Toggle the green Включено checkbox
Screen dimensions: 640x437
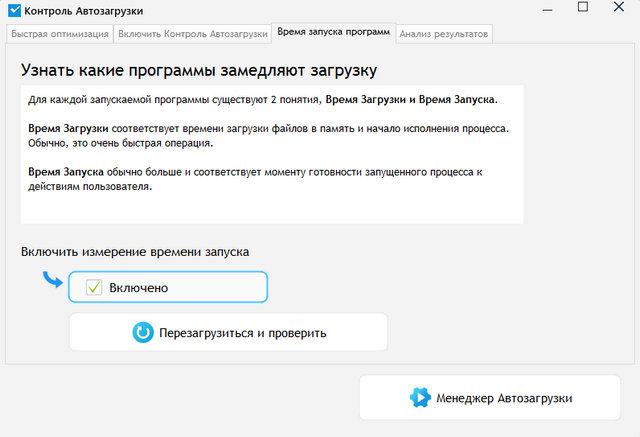click(x=94, y=288)
